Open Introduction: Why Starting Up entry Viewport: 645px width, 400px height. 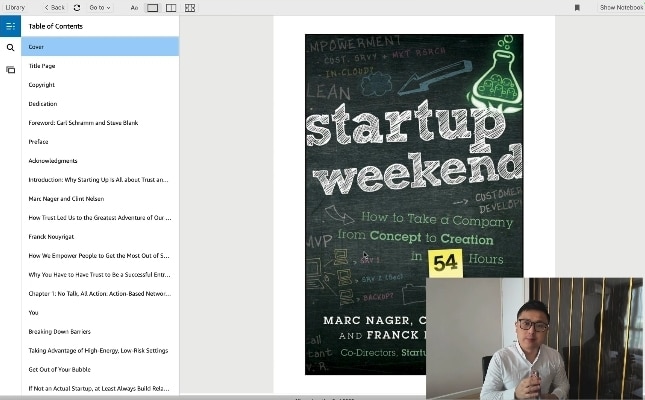tap(100, 179)
